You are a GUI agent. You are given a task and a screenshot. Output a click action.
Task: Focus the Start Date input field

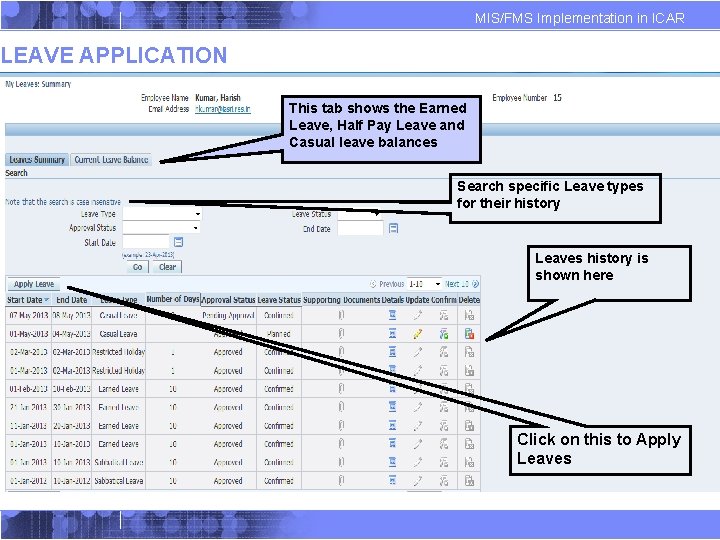point(146,242)
